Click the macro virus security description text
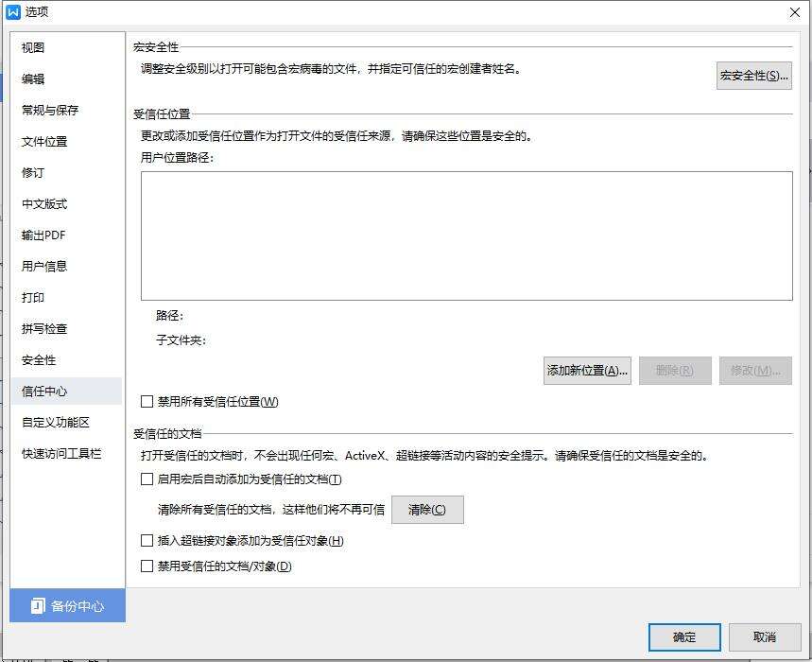Viewport: 812px width, 662px height. click(x=331, y=68)
